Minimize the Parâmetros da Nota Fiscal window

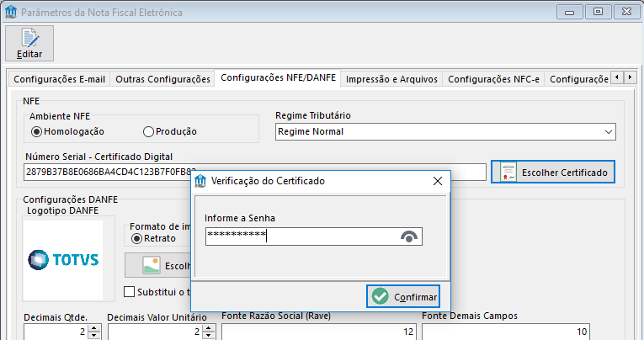click(569, 12)
